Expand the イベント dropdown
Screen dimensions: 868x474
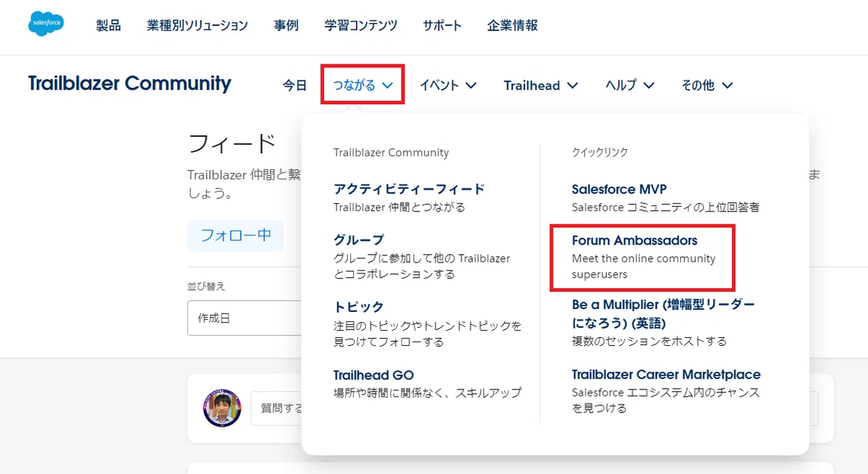(x=448, y=85)
